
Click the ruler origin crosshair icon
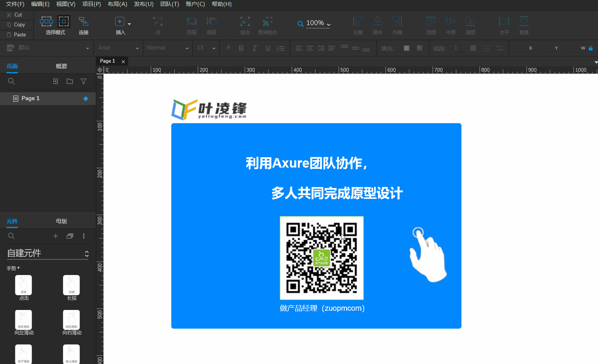click(100, 70)
